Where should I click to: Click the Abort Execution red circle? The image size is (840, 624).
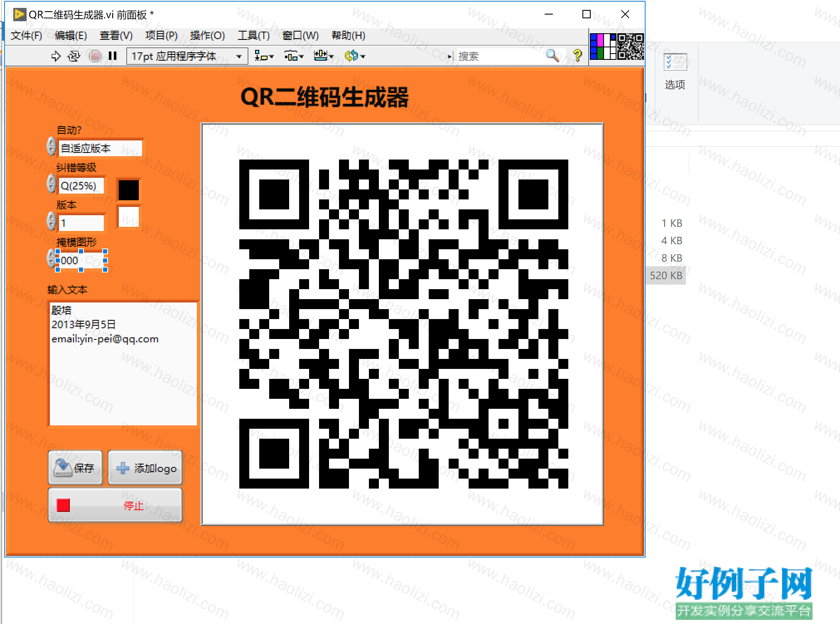pos(95,56)
